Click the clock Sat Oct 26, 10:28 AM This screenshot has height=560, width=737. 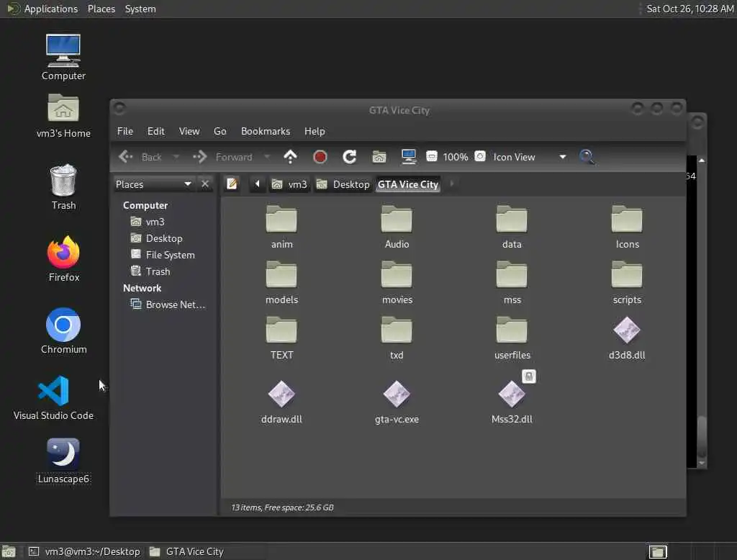(x=689, y=9)
